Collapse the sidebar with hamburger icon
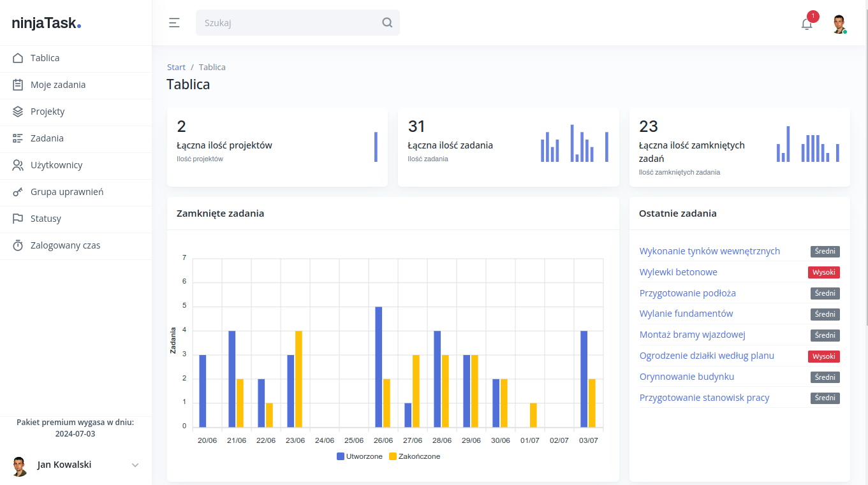The width and height of the screenshot is (868, 485). pyautogui.click(x=174, y=23)
